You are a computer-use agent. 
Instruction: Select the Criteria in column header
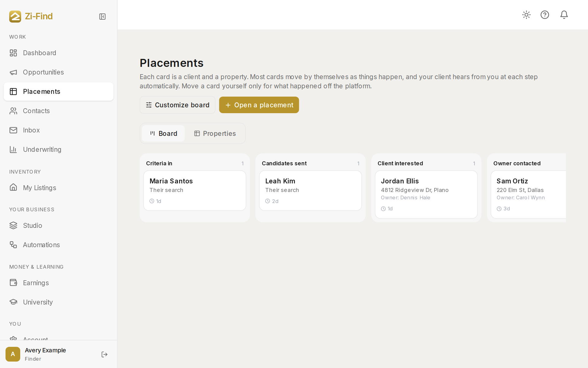[x=159, y=163]
